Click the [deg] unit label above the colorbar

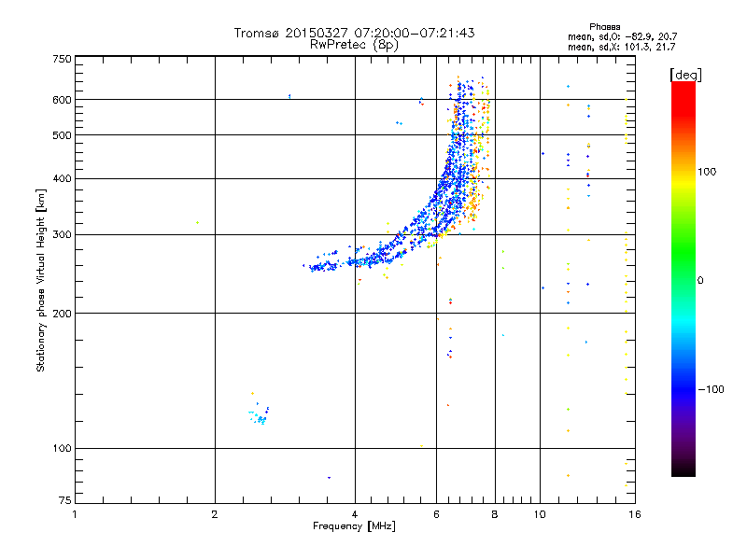tap(685, 75)
